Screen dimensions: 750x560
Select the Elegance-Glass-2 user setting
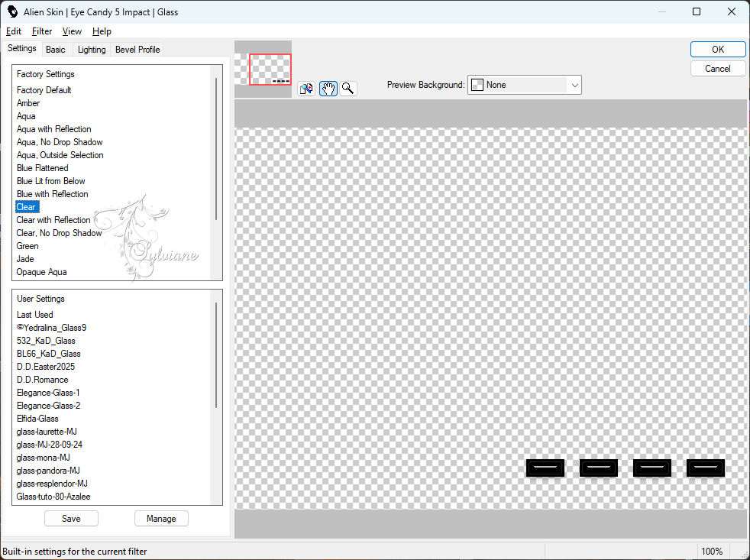click(48, 405)
